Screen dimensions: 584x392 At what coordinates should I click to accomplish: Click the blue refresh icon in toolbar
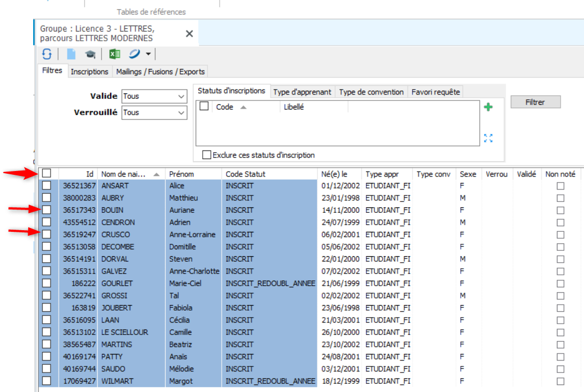click(47, 54)
